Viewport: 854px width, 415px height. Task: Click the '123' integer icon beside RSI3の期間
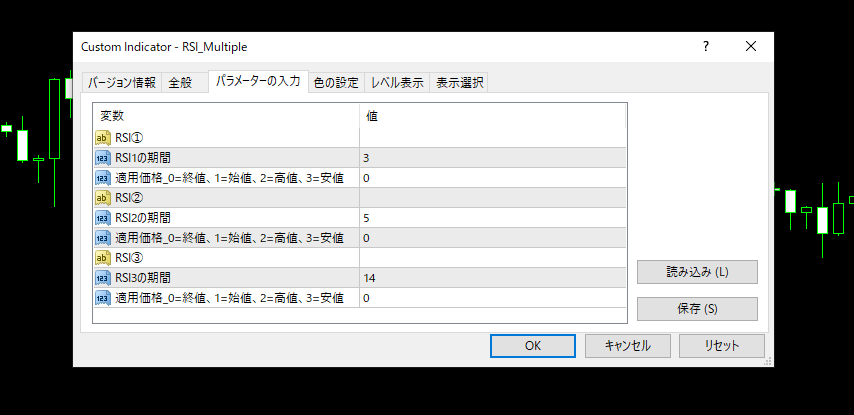[x=103, y=278]
